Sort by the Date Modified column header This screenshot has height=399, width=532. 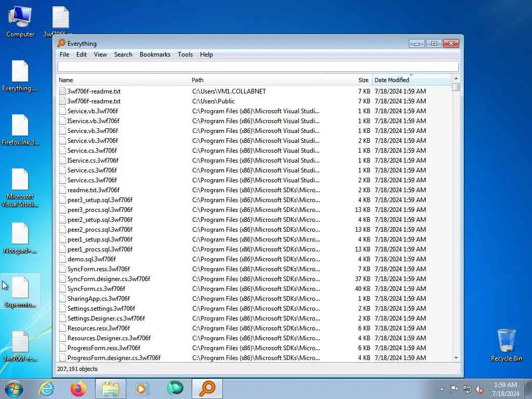click(411, 80)
